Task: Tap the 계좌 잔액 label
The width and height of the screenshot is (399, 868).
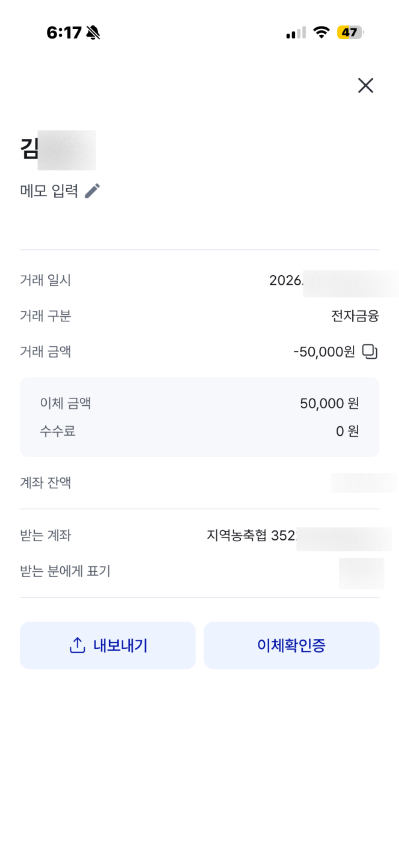Action: pos(45,483)
